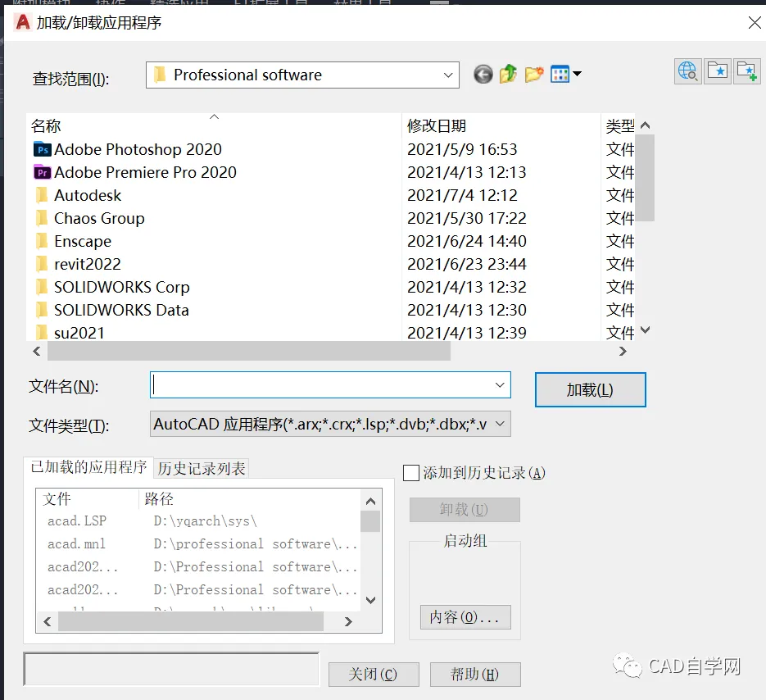Select the Adobe Premiere Pro 2020 folder icon
This screenshot has height=700, width=766.
[x=42, y=173]
